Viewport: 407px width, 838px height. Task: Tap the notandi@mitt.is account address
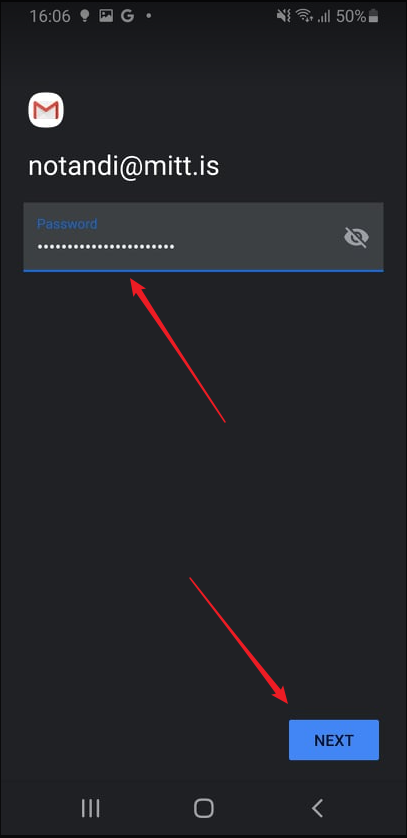pos(124,166)
